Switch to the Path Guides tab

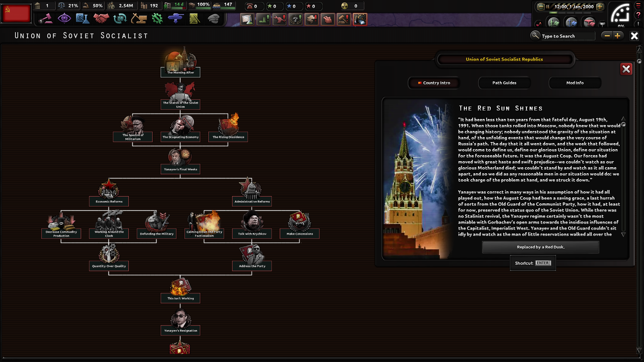pos(504,83)
